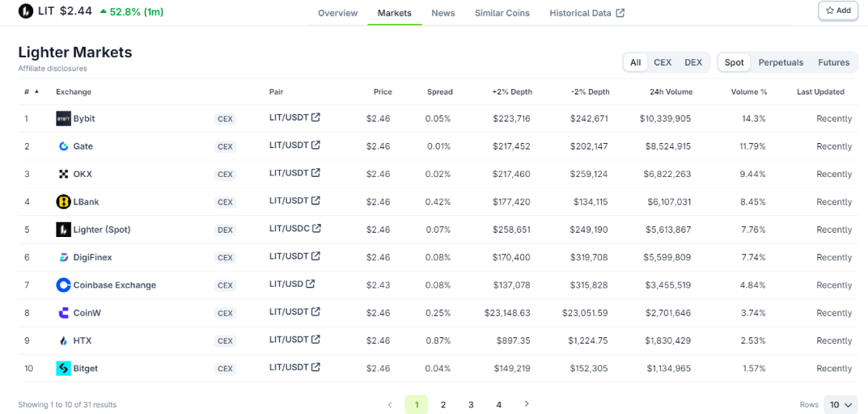Screen dimensions: 868x414
Task: Sort by Spread column header
Action: pos(440,92)
